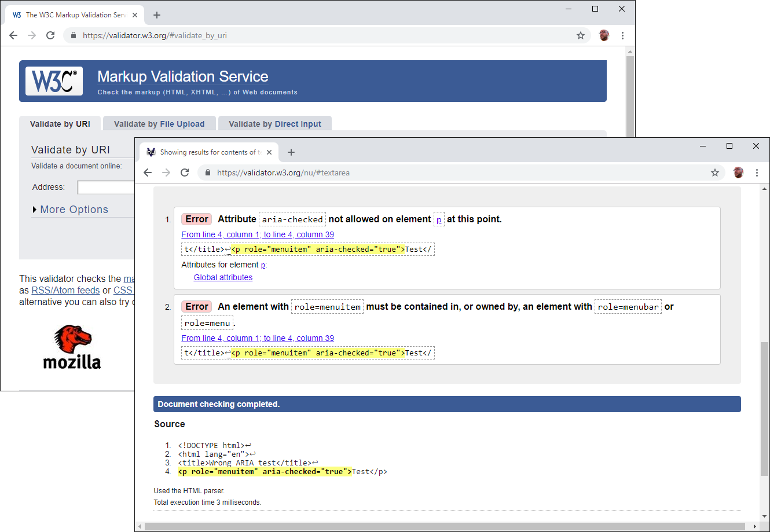Click Markup Validation Service heading link
The image size is (770, 532).
[x=182, y=76]
